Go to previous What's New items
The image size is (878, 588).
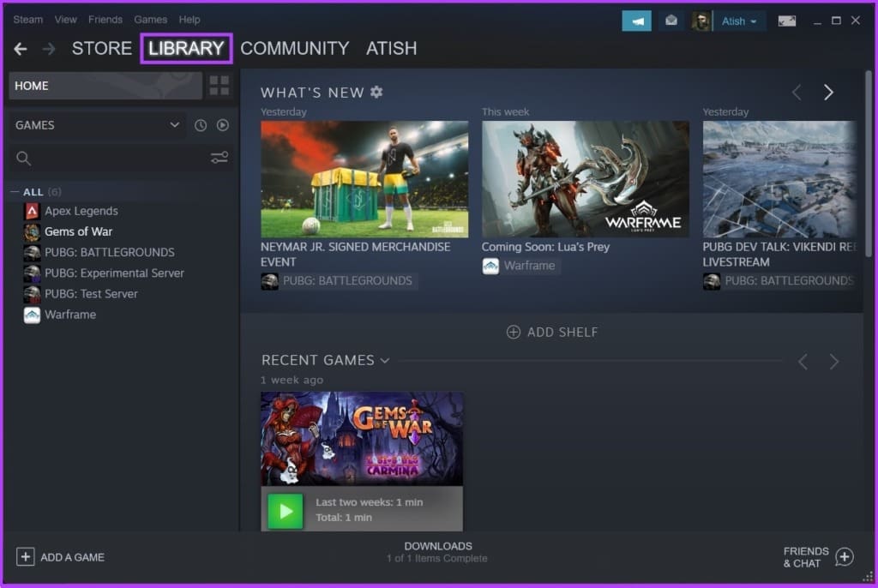(x=797, y=92)
